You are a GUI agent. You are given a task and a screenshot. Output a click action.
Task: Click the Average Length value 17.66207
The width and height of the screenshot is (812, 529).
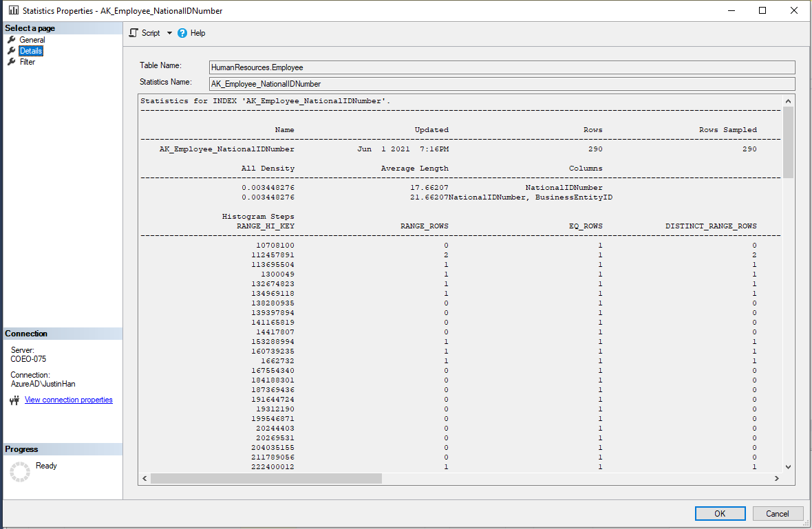tap(429, 187)
